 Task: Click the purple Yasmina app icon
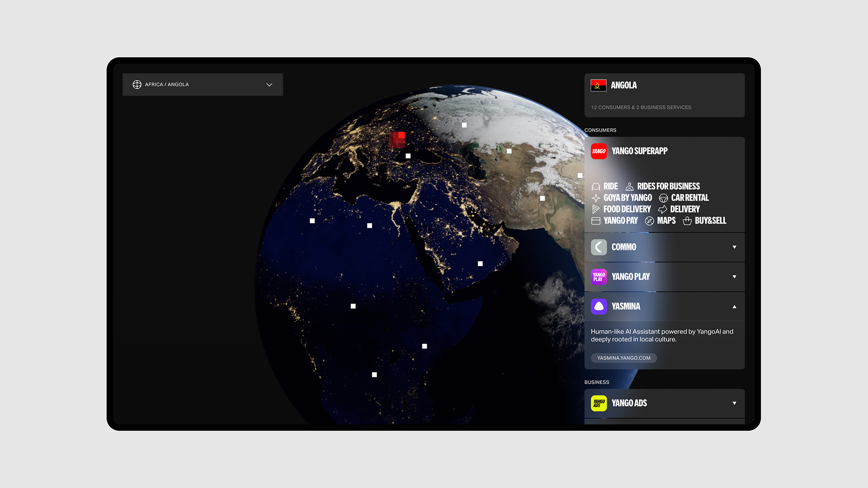[x=599, y=306]
